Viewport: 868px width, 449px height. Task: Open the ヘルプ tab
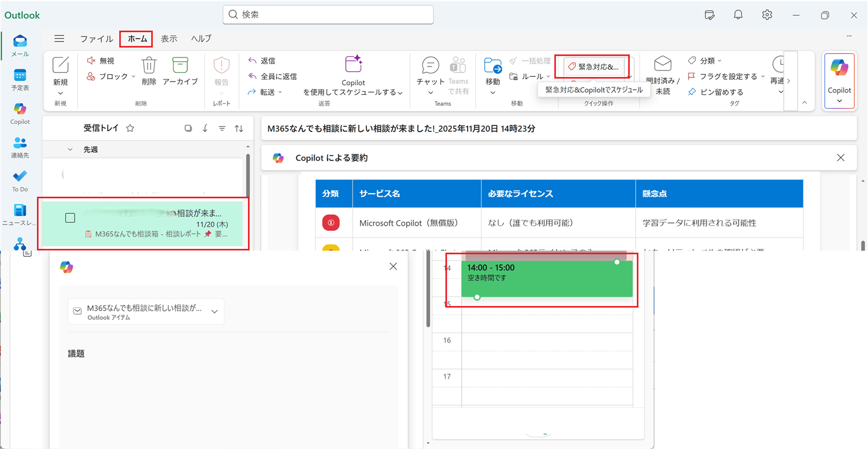(201, 39)
